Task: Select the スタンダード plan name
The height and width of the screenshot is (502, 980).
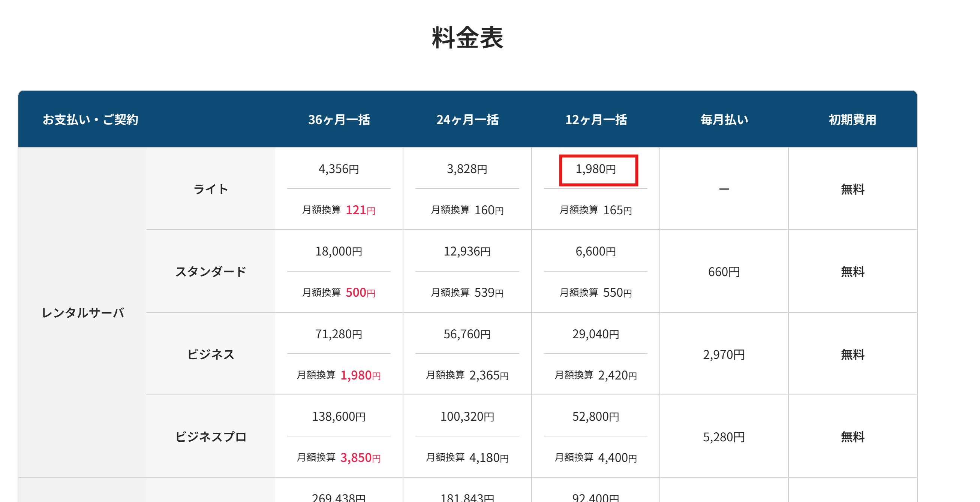Action: 211,272
